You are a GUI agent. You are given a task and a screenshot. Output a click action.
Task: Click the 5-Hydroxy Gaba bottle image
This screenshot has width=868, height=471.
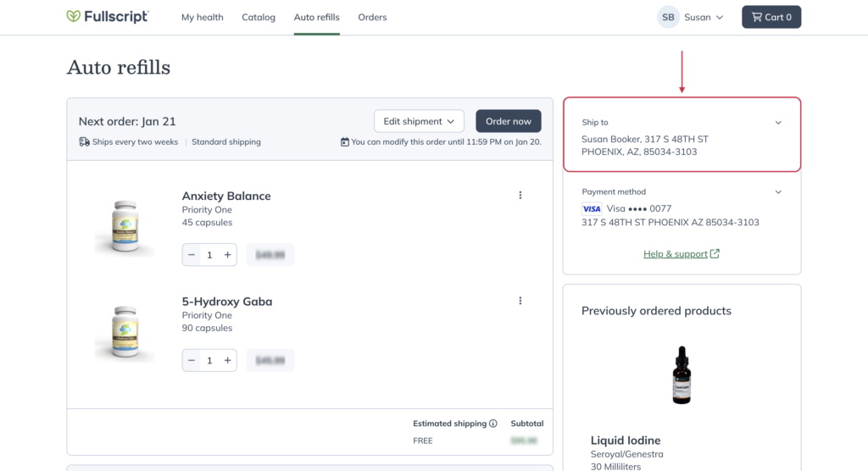[x=125, y=333]
